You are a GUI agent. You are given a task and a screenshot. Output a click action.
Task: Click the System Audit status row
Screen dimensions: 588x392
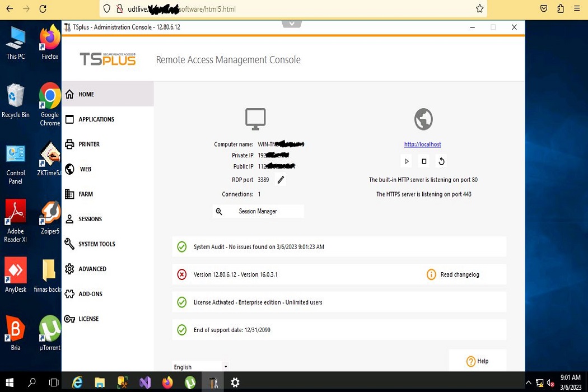click(x=339, y=246)
